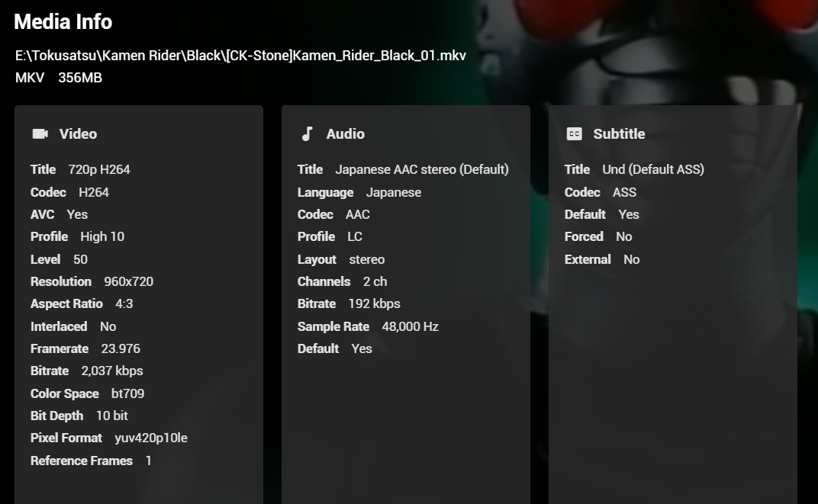Click the Sample Rate label

333,326
